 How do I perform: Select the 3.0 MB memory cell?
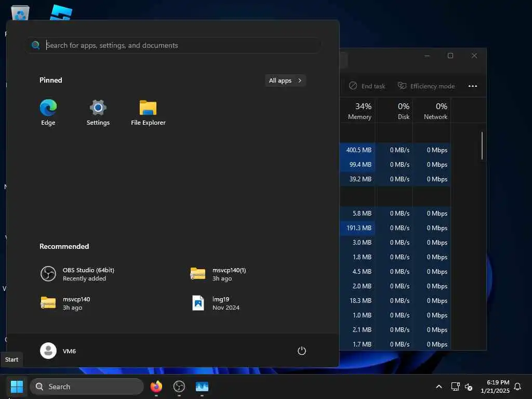pos(358,242)
